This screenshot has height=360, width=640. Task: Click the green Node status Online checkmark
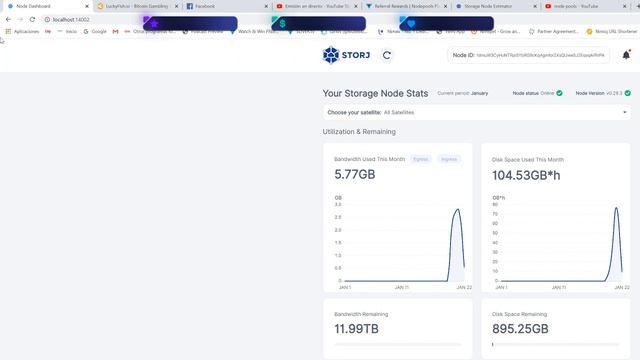(559, 93)
